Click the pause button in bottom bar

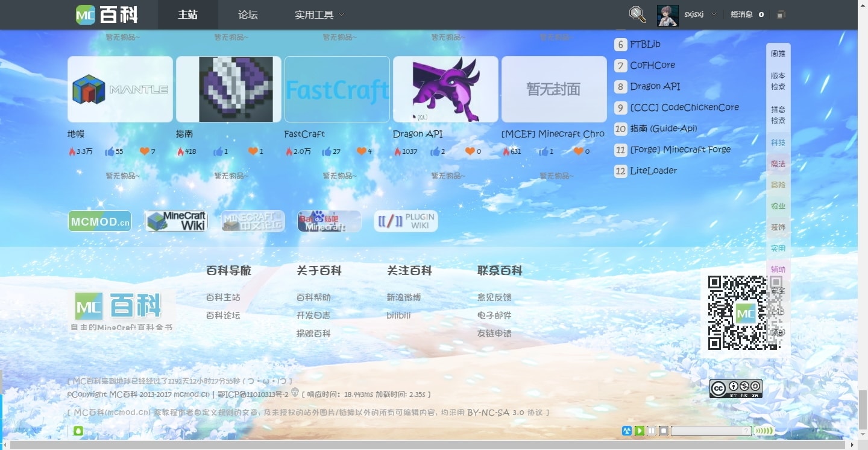coord(651,431)
